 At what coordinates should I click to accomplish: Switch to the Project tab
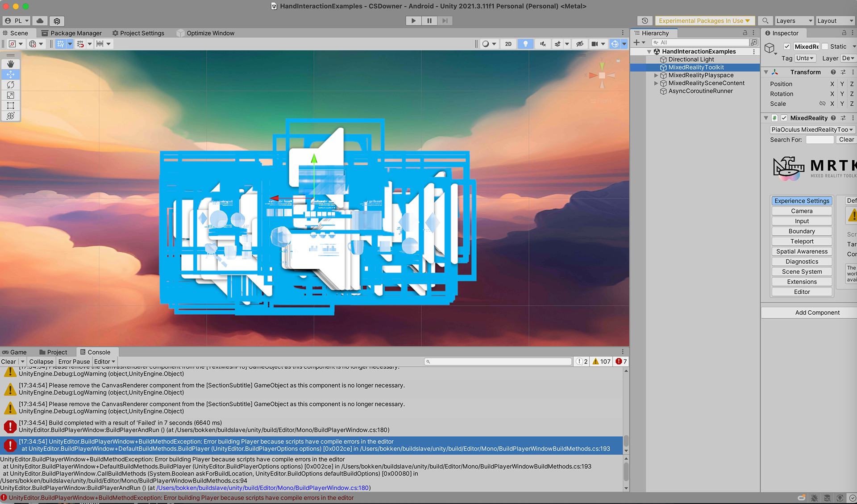point(53,352)
